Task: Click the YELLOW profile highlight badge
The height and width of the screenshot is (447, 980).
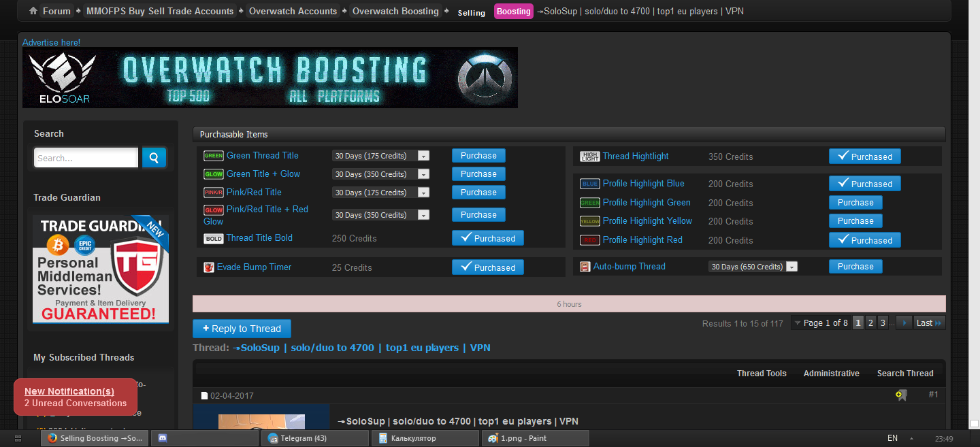Action: tap(590, 221)
